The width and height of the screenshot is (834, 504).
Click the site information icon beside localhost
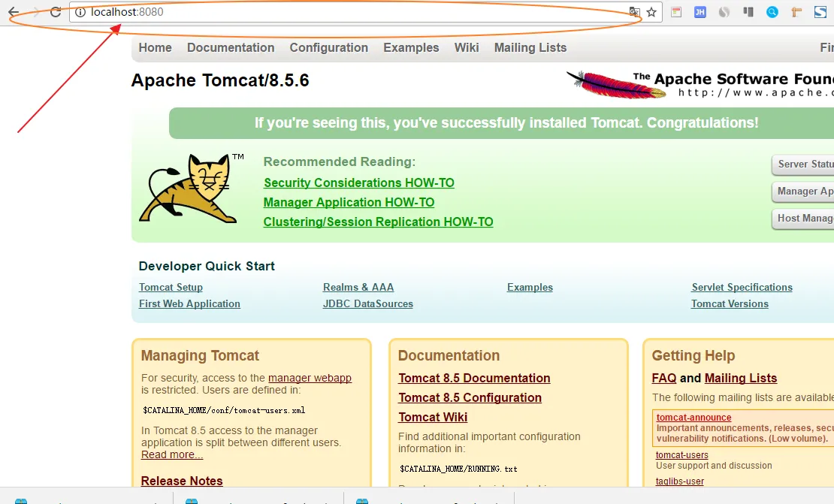pos(80,12)
